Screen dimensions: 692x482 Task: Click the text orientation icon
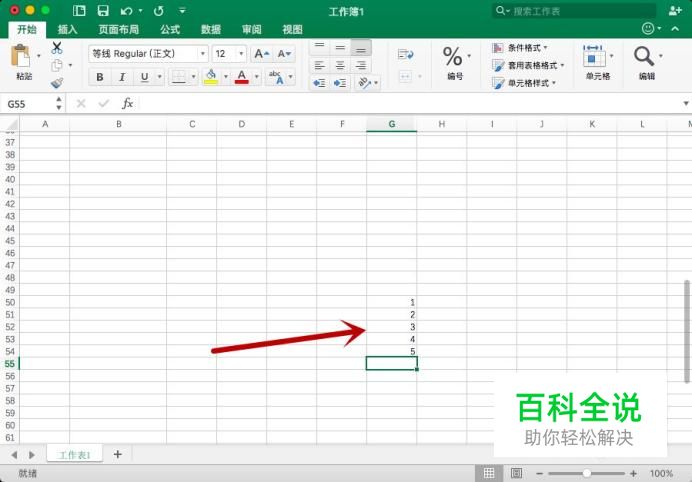point(364,83)
